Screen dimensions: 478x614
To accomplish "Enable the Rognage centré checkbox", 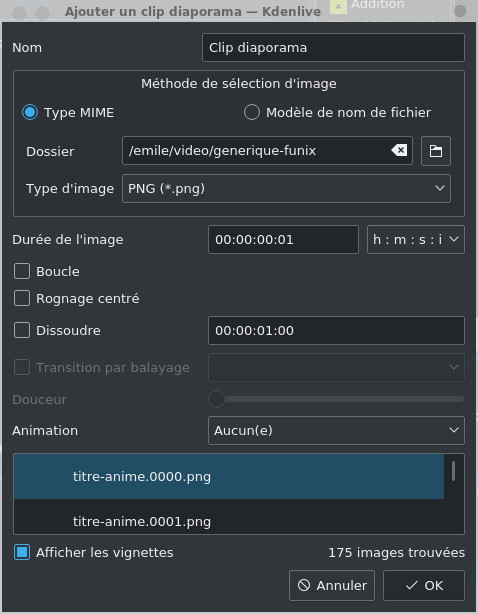I will pos(22,298).
